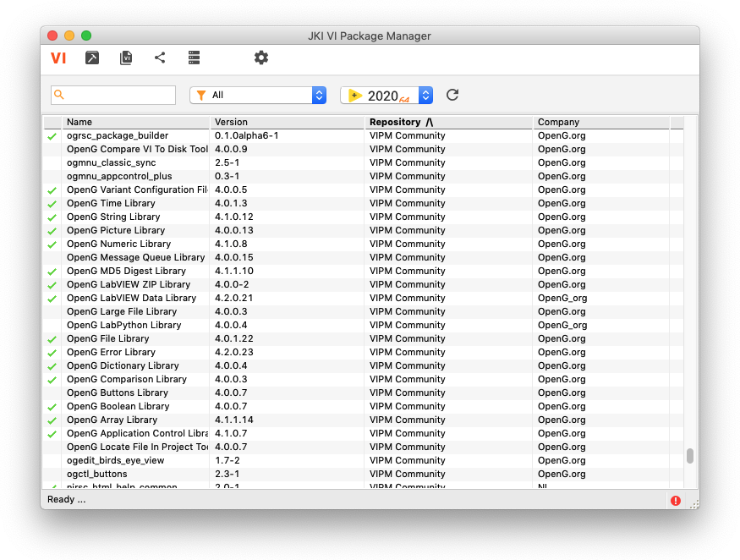Open the VI Browser toolbar icon

click(92, 58)
